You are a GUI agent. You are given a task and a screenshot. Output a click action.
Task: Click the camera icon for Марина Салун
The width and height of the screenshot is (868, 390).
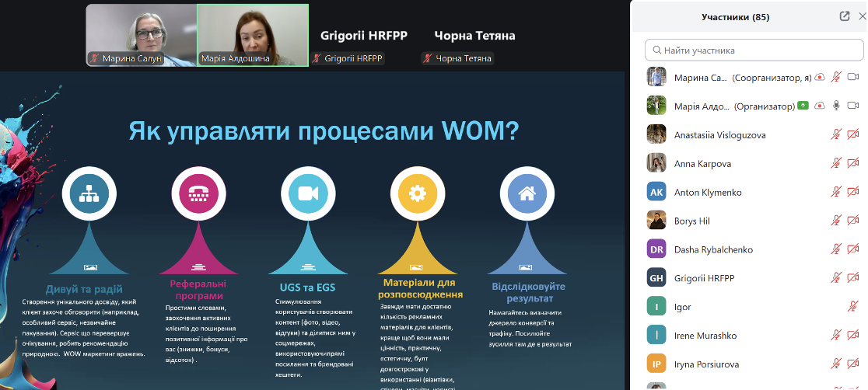(x=852, y=77)
